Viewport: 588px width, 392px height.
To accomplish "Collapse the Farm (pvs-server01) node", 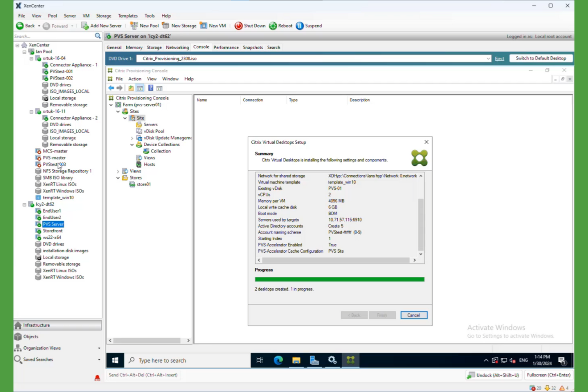I will click(111, 105).
